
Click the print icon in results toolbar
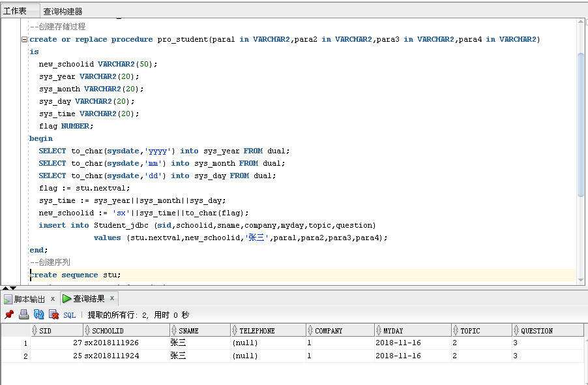[24, 315]
